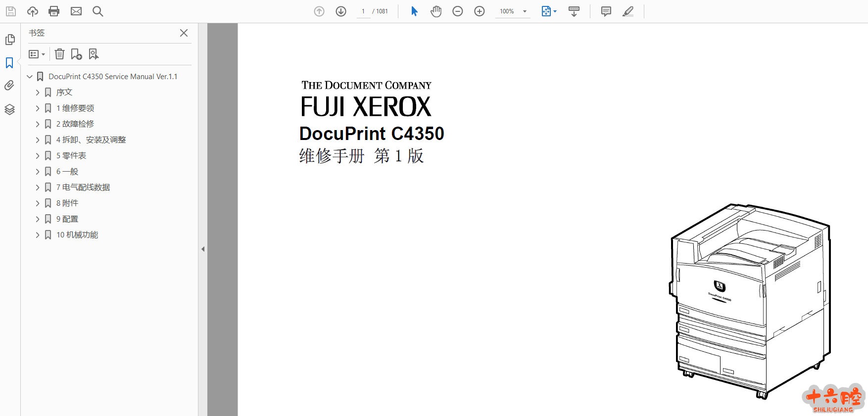
Task: Select the highlighter pen tool
Action: point(628,11)
